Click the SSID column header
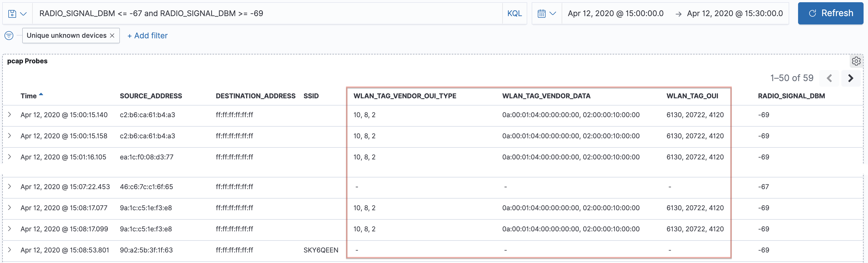The image size is (868, 263). click(x=311, y=96)
